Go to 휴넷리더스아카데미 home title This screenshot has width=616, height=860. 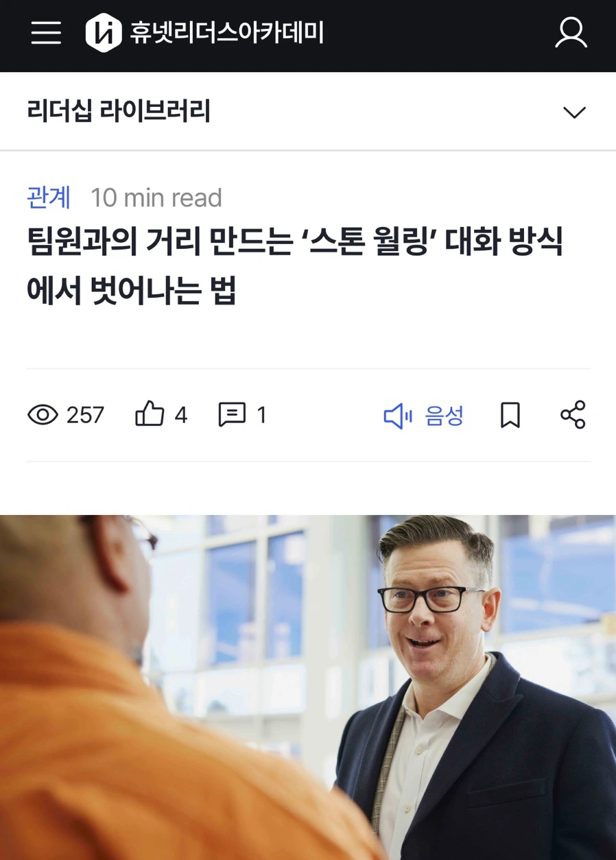(x=227, y=33)
